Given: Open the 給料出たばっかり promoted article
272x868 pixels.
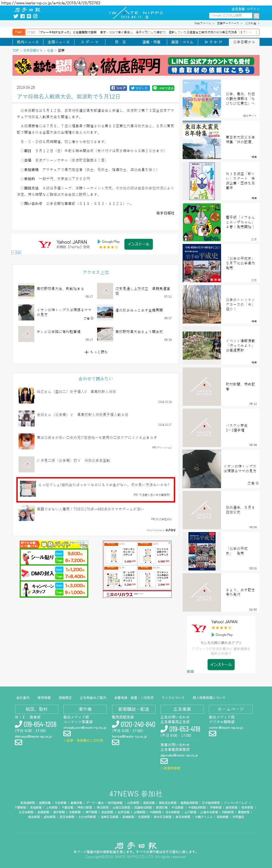Looking at the screenshot, I should 104,485.
